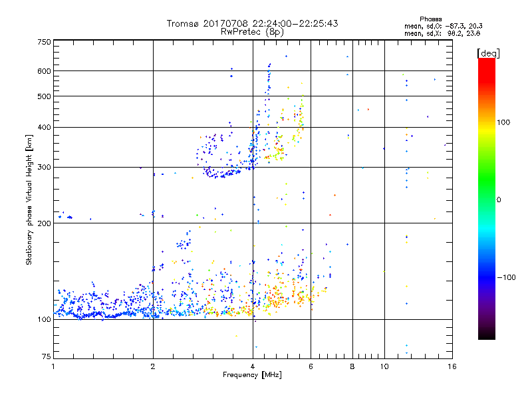The width and height of the screenshot is (532, 399).
Task: Click the y-axis tick label '300'
Action: (45, 168)
